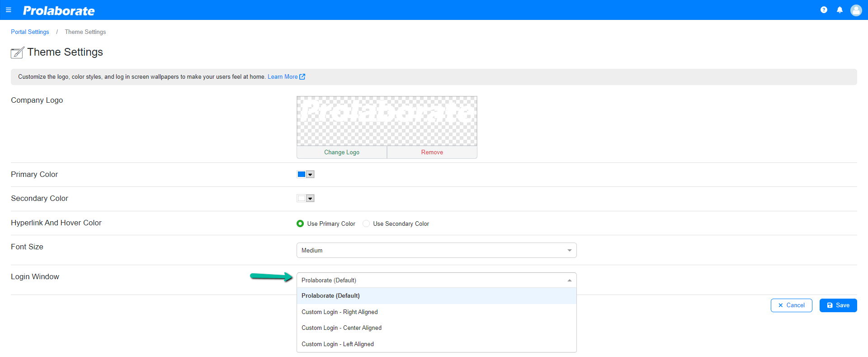Open the Learn More link
This screenshot has height=357, width=868.
point(283,77)
